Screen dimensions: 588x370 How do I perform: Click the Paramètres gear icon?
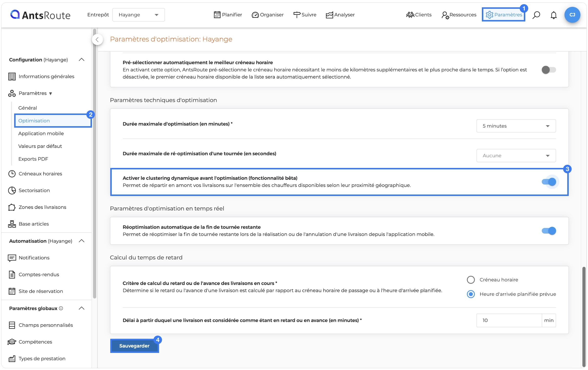(489, 15)
